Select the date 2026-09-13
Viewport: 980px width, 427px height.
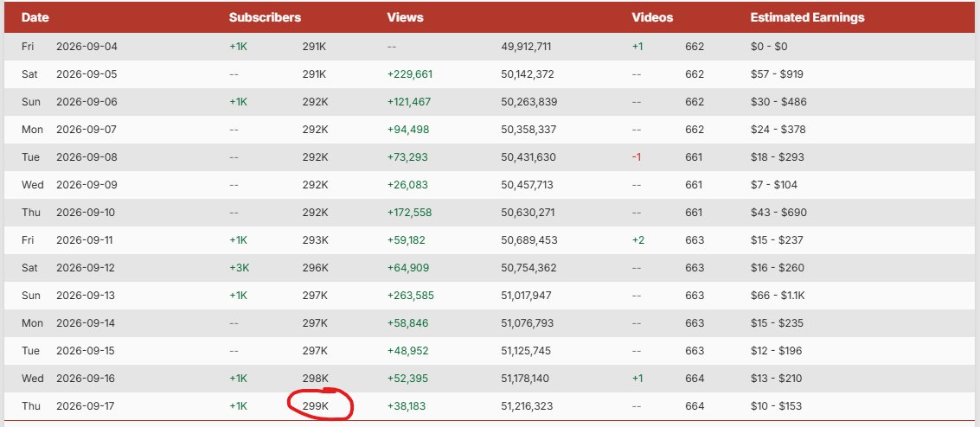[x=86, y=296]
